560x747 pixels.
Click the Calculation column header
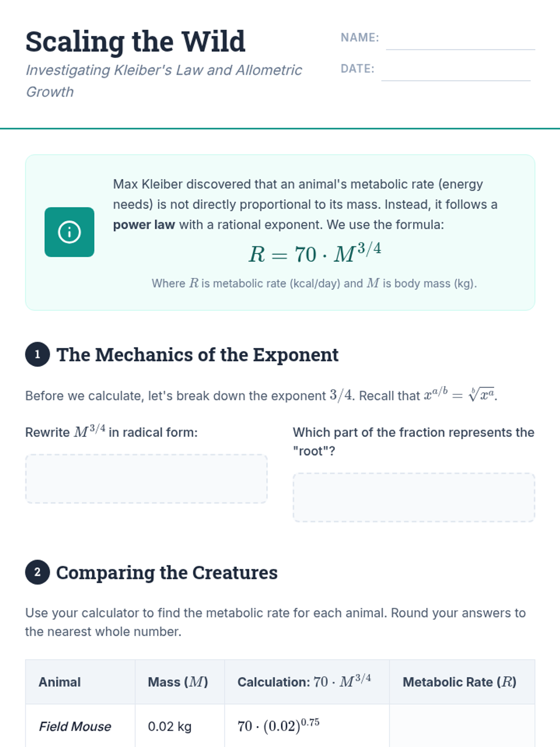point(304,682)
